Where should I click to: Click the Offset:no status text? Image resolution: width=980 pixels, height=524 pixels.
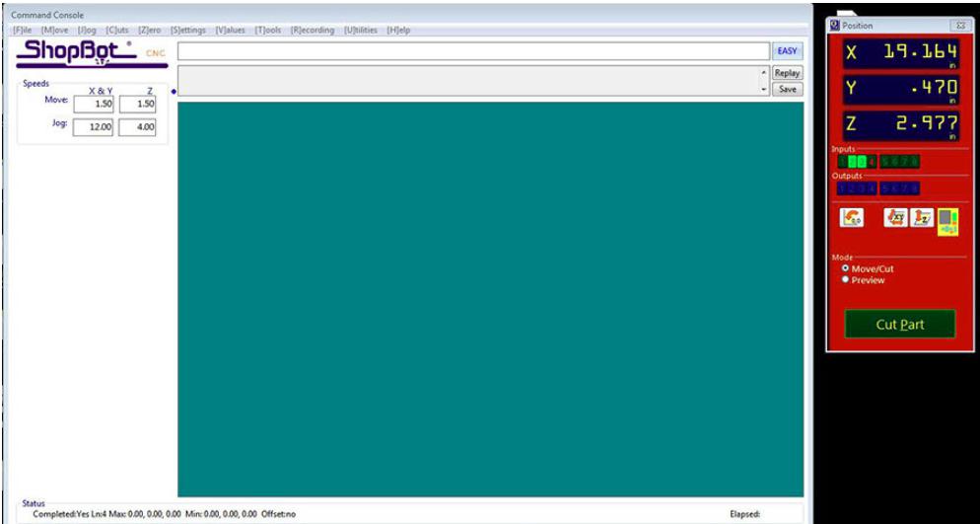coord(279,514)
